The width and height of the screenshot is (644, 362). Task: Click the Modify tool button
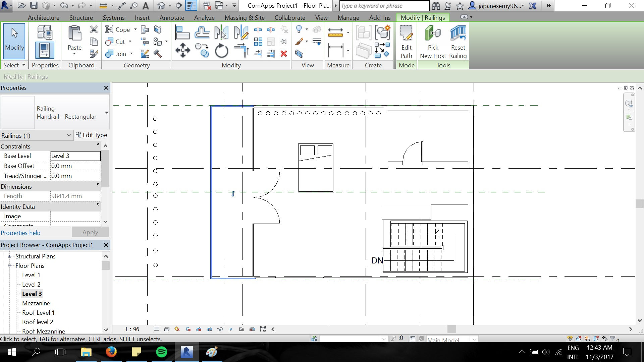(14, 41)
